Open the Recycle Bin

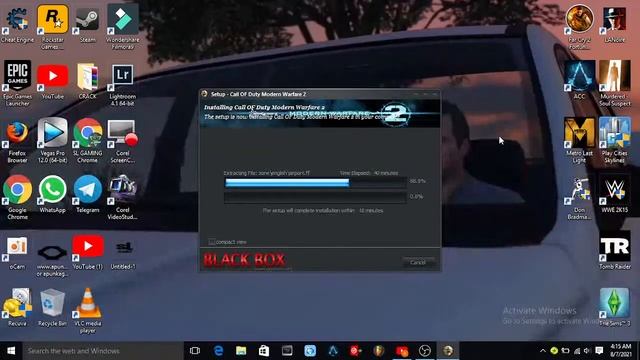(x=52, y=307)
